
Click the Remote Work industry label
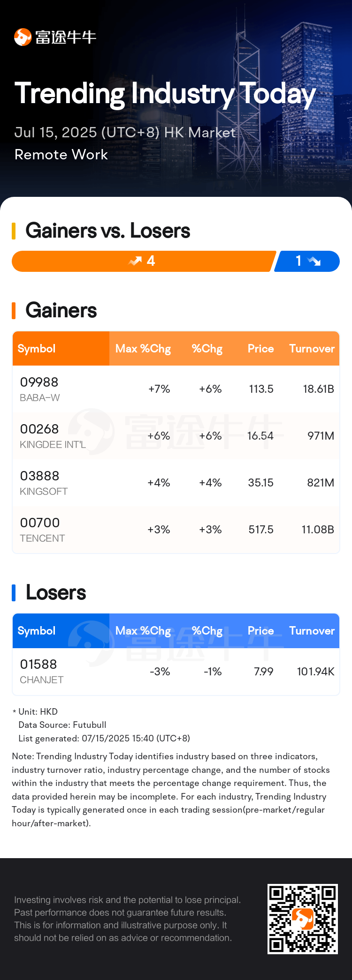[61, 155]
